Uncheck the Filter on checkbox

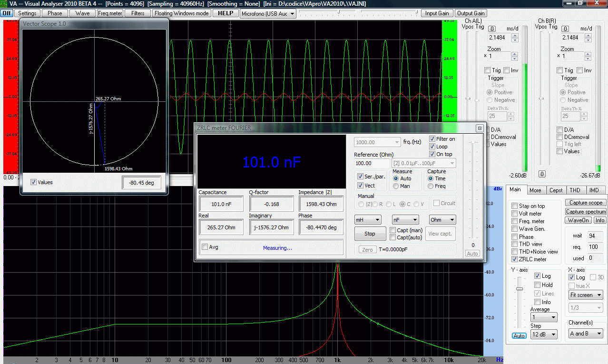432,139
